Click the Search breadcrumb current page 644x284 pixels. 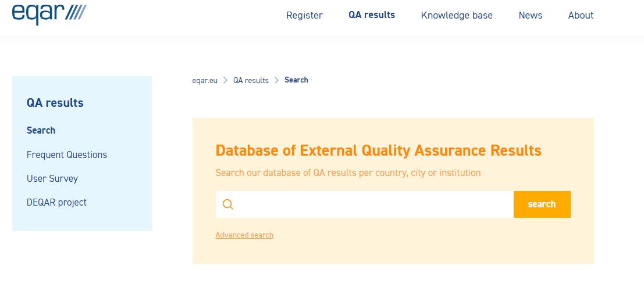(x=296, y=80)
